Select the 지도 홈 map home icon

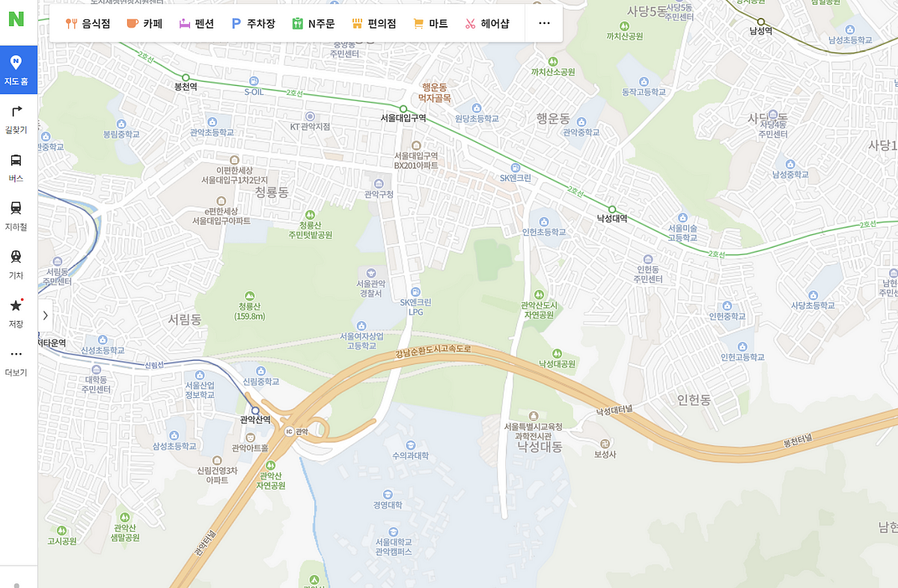point(16,70)
